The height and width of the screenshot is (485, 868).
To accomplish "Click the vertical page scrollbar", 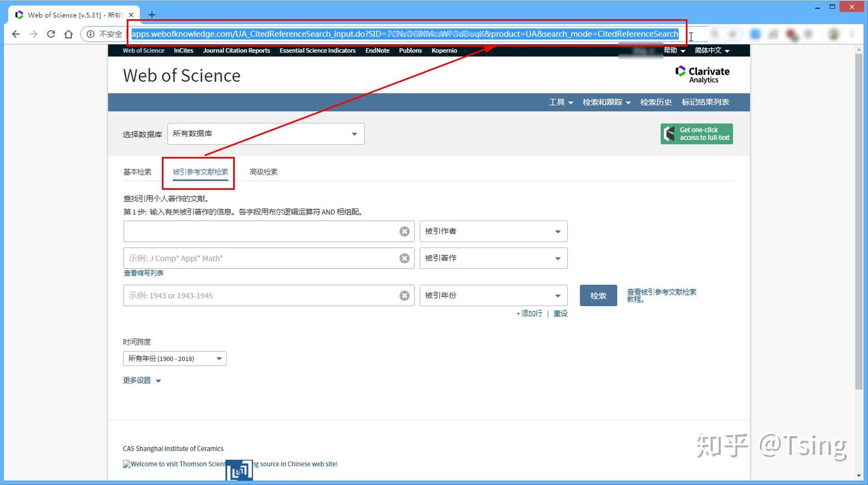I will [x=859, y=221].
